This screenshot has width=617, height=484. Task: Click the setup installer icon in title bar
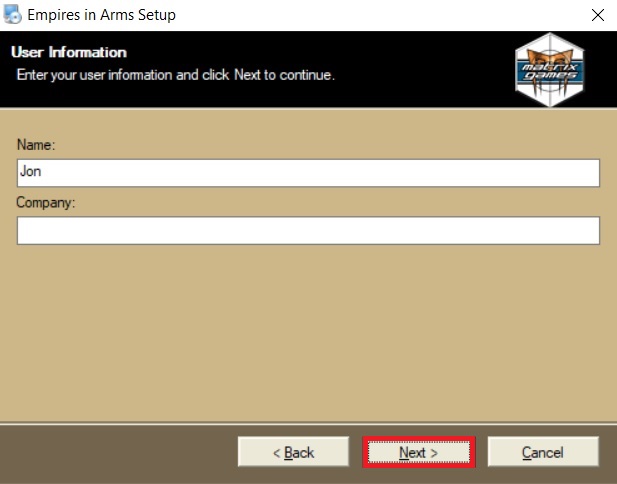coord(13,15)
